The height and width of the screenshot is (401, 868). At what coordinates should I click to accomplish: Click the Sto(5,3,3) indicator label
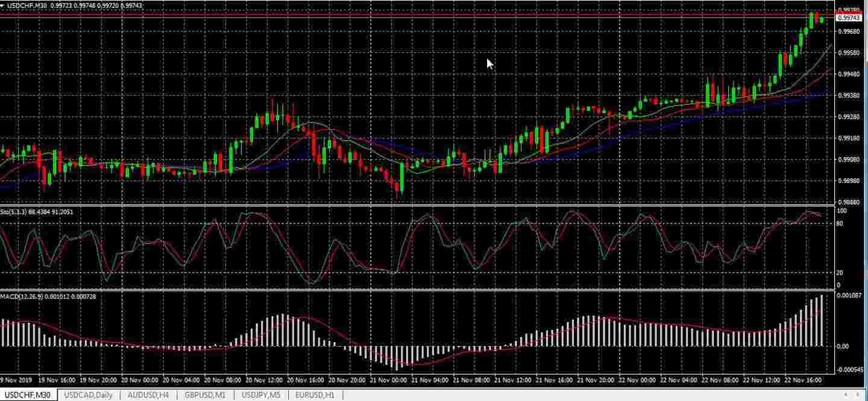point(36,212)
